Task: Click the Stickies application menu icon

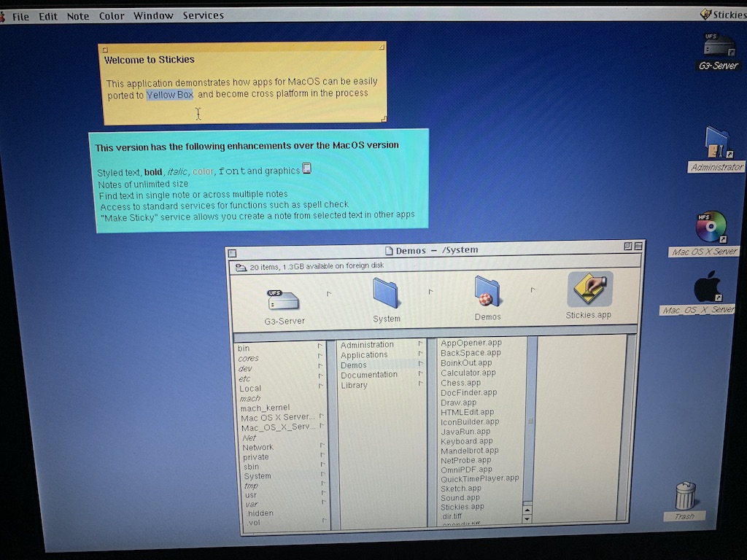Action: [705, 15]
